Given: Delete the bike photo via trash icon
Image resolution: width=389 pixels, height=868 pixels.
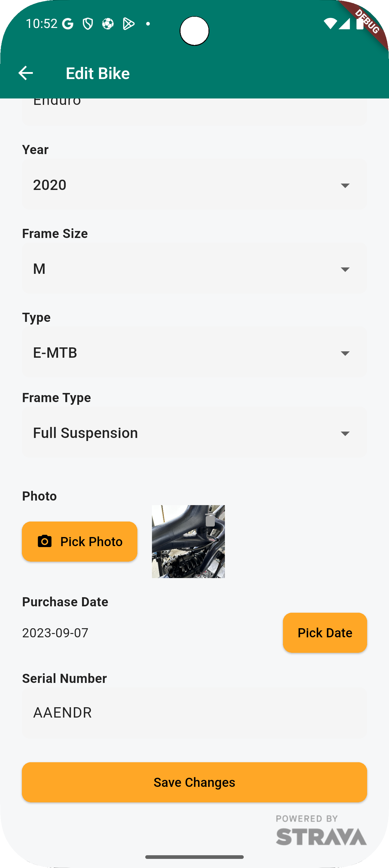Looking at the screenshot, I should tap(210, 520).
